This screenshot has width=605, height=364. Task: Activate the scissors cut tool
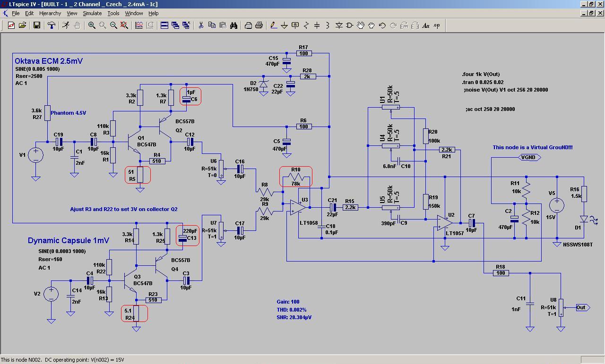click(200, 25)
